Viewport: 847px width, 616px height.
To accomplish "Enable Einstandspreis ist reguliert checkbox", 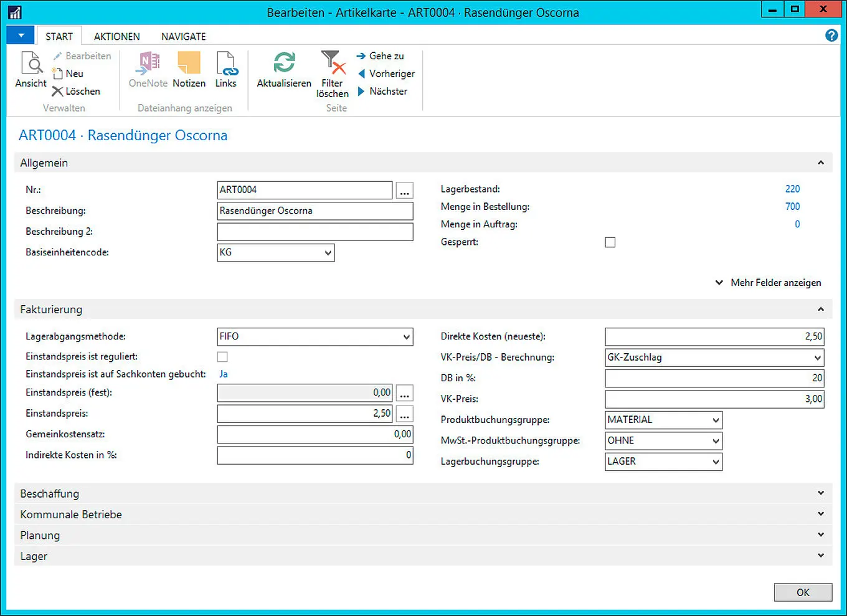I will coord(222,357).
